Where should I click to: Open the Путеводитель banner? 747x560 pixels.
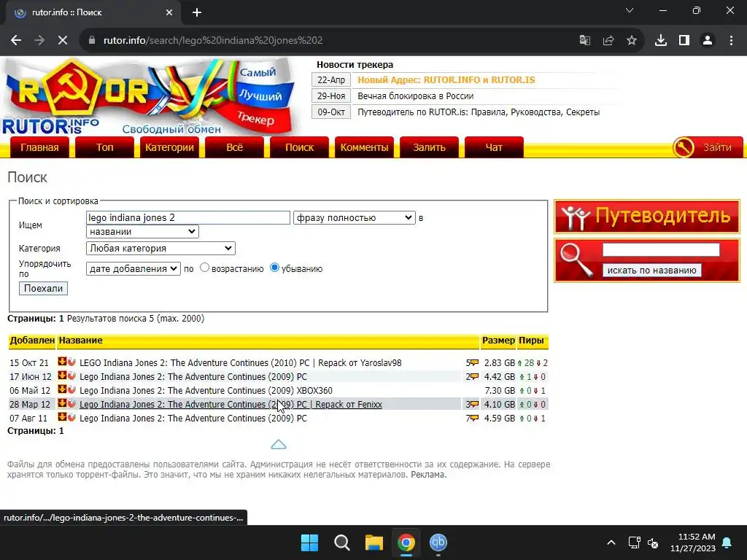(x=647, y=217)
